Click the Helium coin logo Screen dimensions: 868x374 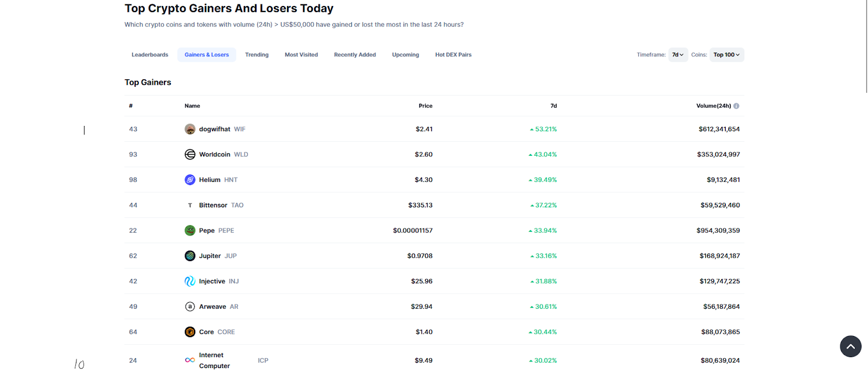click(190, 180)
